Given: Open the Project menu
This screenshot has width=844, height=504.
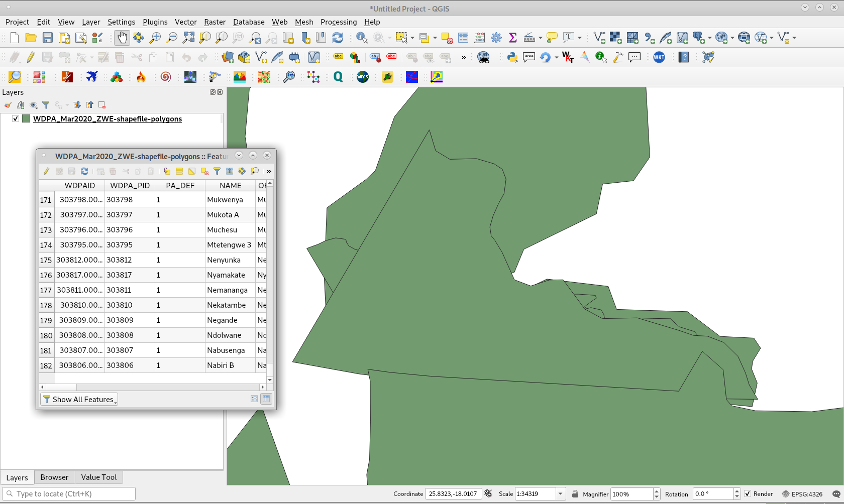Looking at the screenshot, I should (x=17, y=22).
